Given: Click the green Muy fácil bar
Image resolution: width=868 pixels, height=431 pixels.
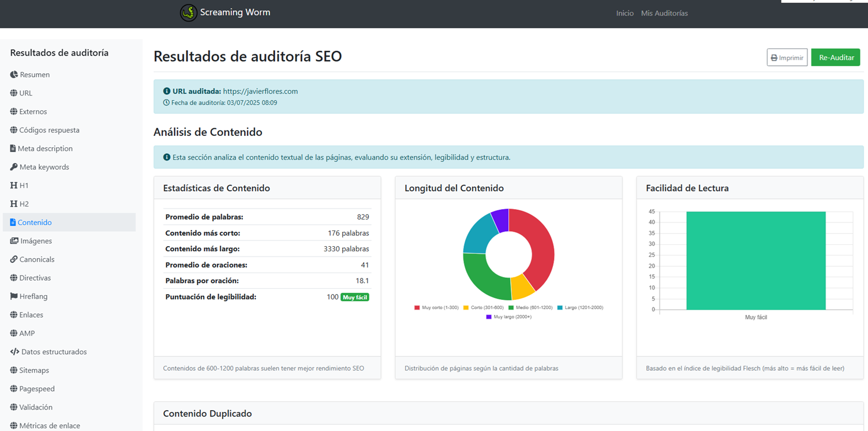Looking at the screenshot, I should [756, 261].
